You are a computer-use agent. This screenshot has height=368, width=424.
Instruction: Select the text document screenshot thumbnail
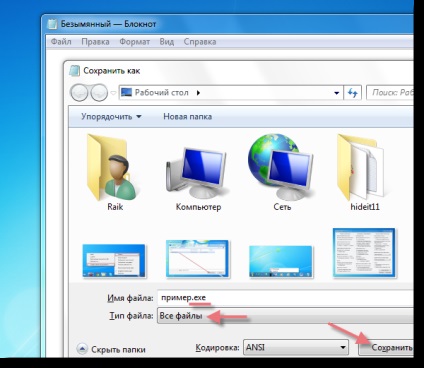click(364, 253)
